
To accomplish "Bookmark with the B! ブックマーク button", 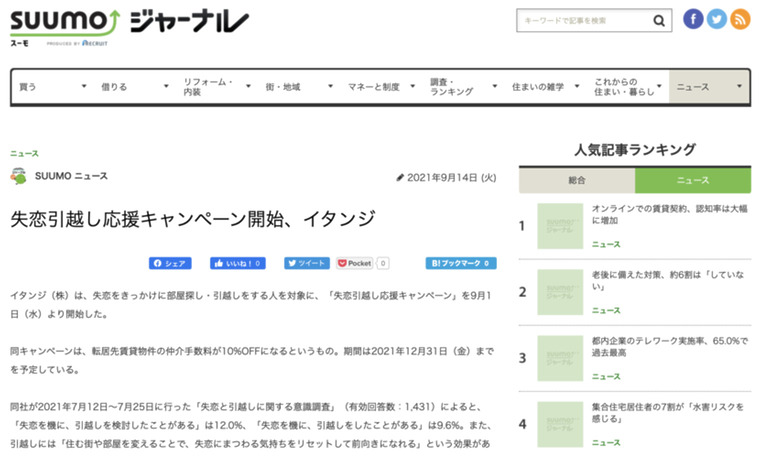I will point(460,263).
